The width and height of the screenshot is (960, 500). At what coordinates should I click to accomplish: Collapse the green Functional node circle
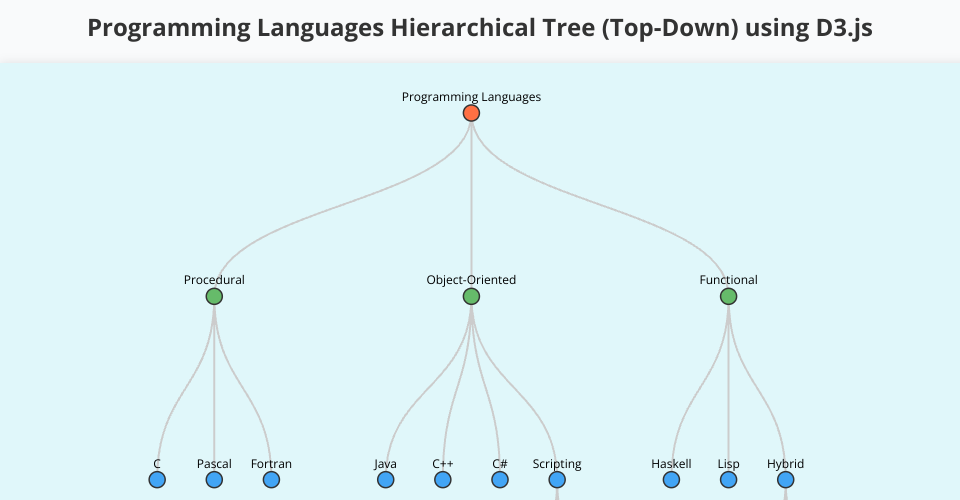(x=728, y=296)
